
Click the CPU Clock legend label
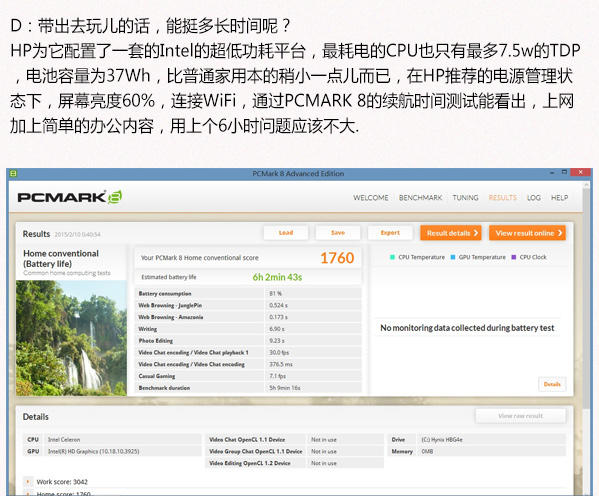[x=533, y=257]
